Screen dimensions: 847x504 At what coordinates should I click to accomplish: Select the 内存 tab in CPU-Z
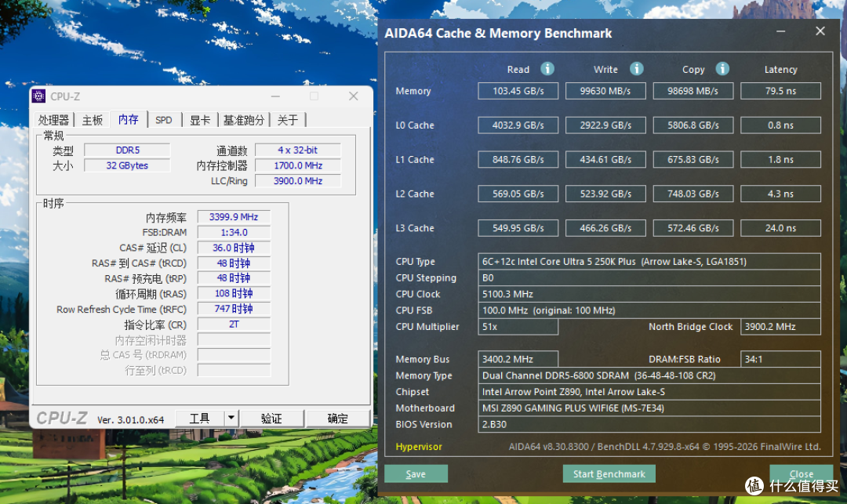click(x=128, y=119)
